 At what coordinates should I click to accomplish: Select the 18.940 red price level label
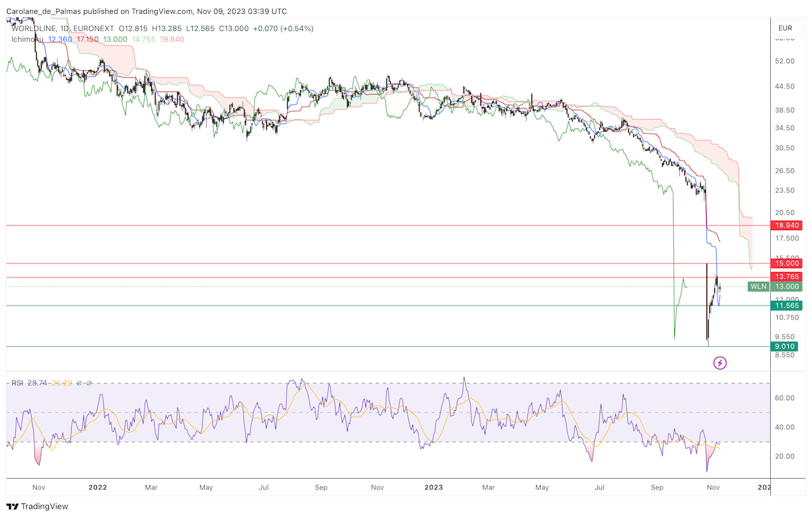(786, 225)
